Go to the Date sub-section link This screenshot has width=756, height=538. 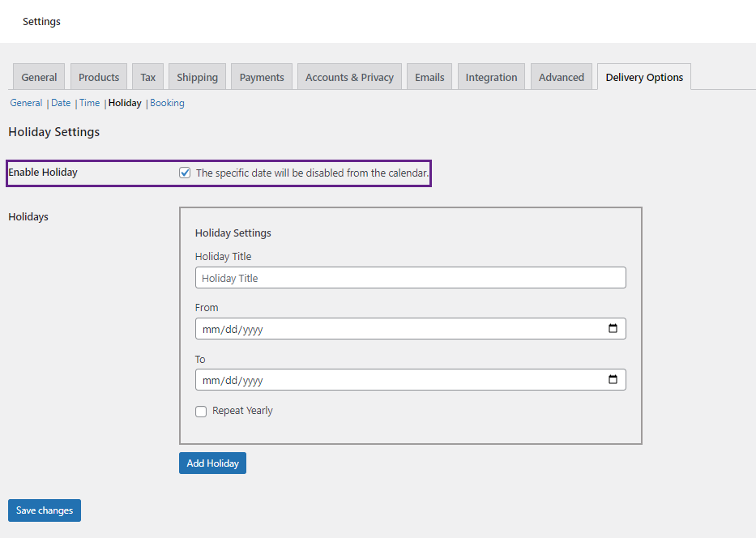coord(61,103)
